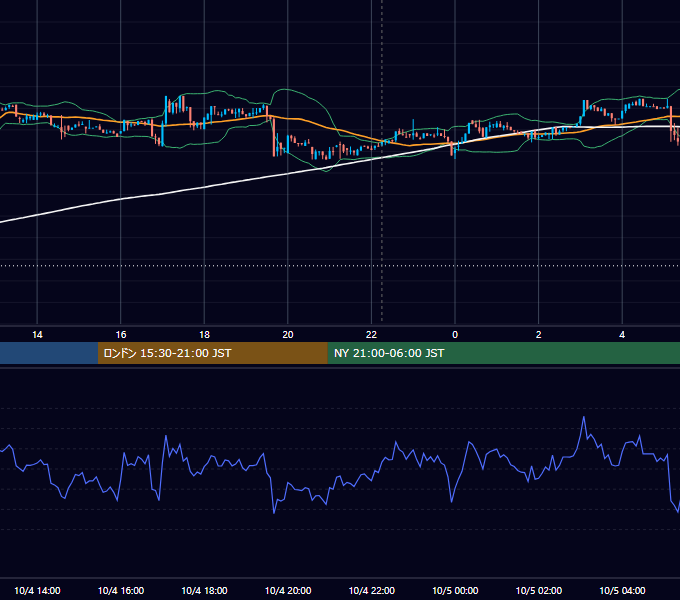Click the 10/5 02:00 label on oscillator axis
The height and width of the screenshot is (600, 680).
pyautogui.click(x=539, y=590)
